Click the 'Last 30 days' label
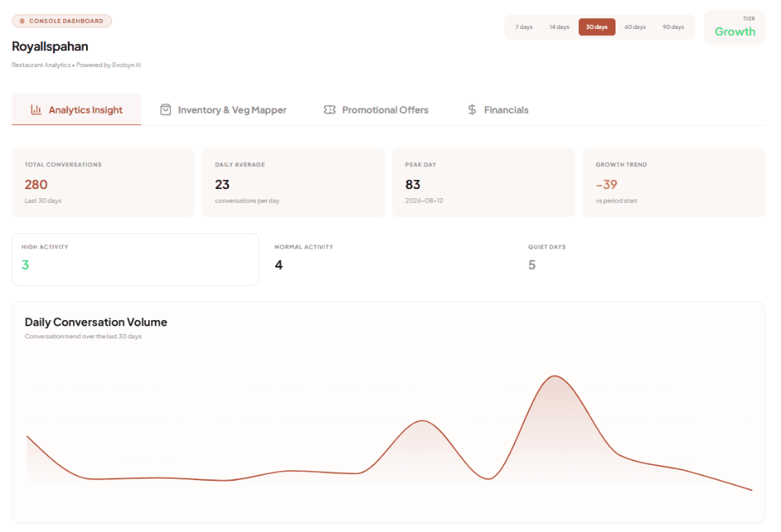781x532 pixels. coord(43,200)
